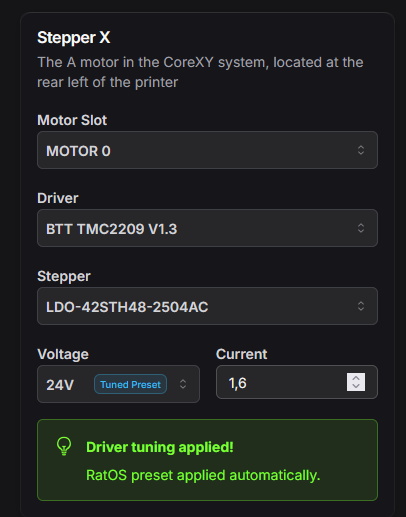Click the Current field label

[242, 354]
